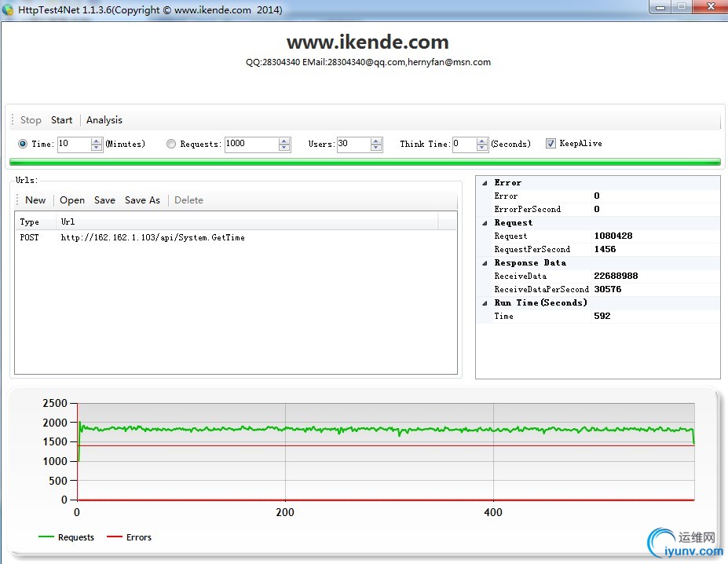
Task: Click the Errors legend entry
Action: 129,537
